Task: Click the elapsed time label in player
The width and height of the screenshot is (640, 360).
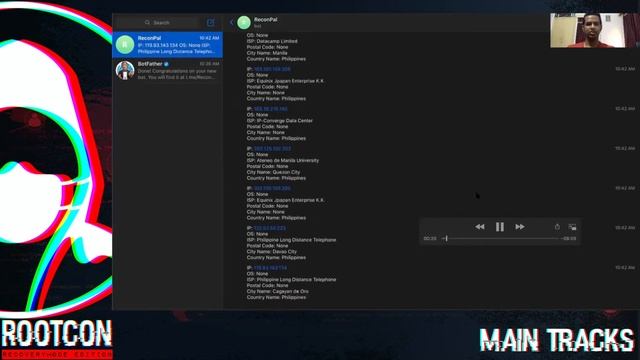Action: click(x=430, y=238)
